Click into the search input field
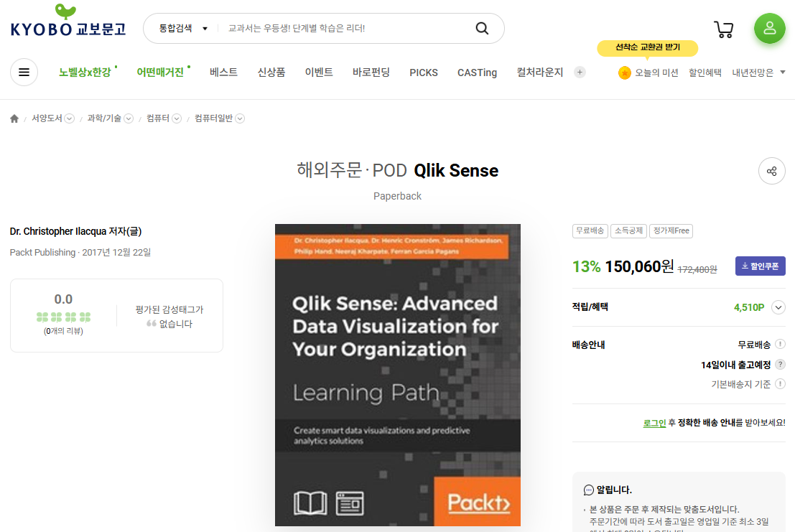The width and height of the screenshot is (795, 532). (x=345, y=29)
